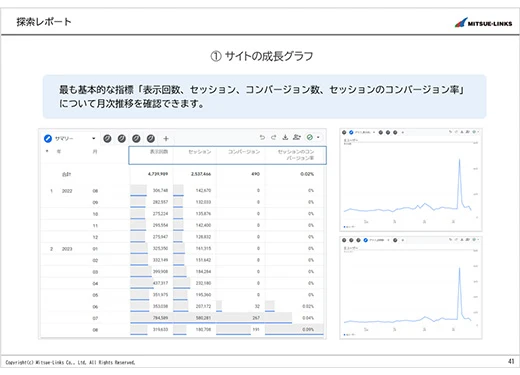This screenshot has height=375, width=520.
Task: Expand the dropdown next to green check
Action: [x=318, y=137]
